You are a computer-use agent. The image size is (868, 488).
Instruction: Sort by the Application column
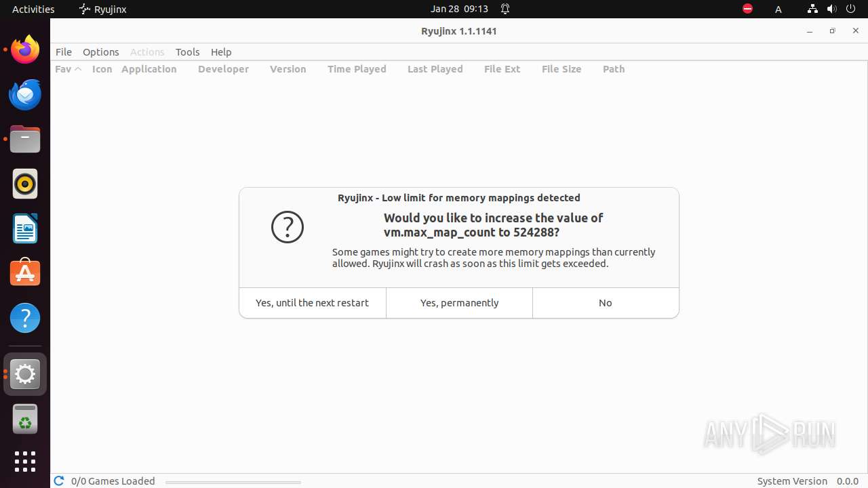point(149,69)
